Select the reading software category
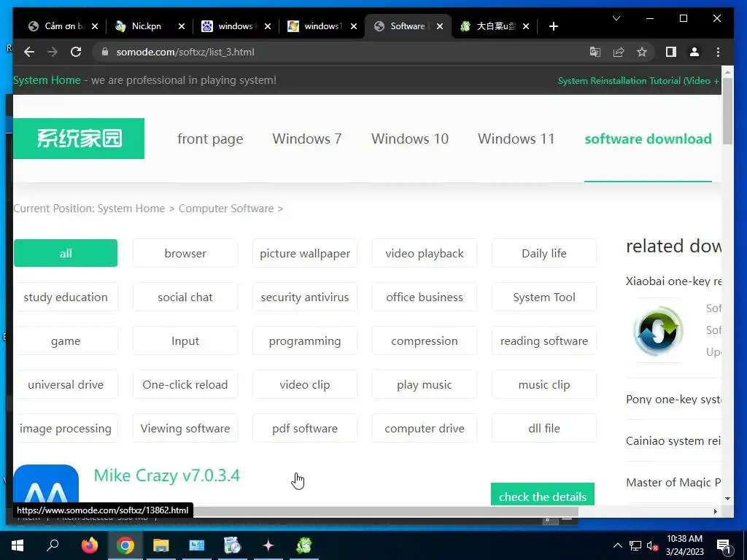The width and height of the screenshot is (747, 560). (544, 341)
